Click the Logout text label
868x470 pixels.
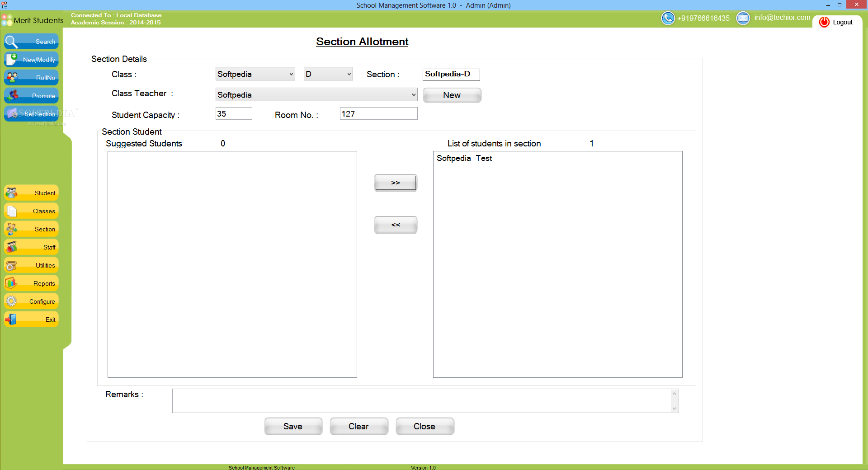tap(843, 22)
